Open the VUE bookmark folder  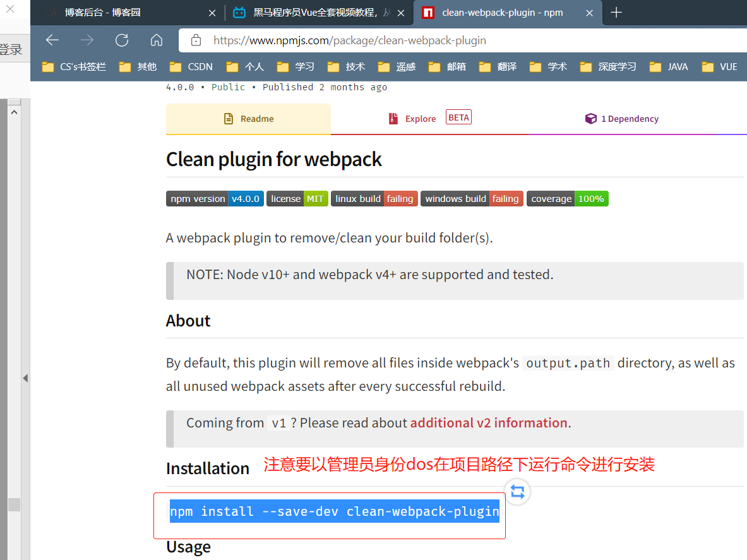719,67
